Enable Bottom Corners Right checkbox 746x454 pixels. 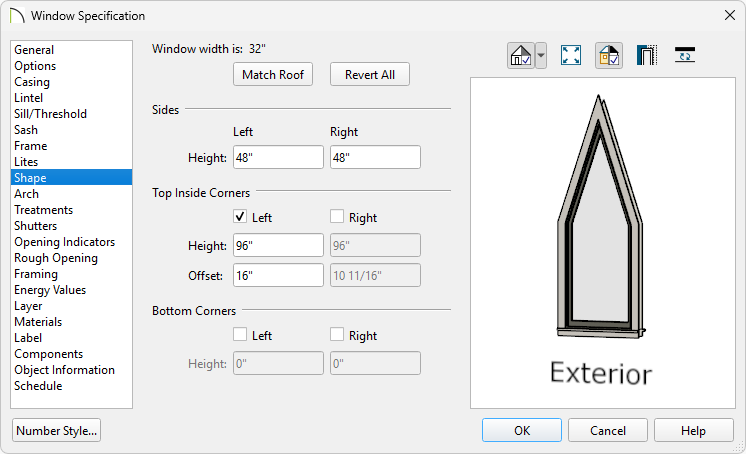(337, 335)
